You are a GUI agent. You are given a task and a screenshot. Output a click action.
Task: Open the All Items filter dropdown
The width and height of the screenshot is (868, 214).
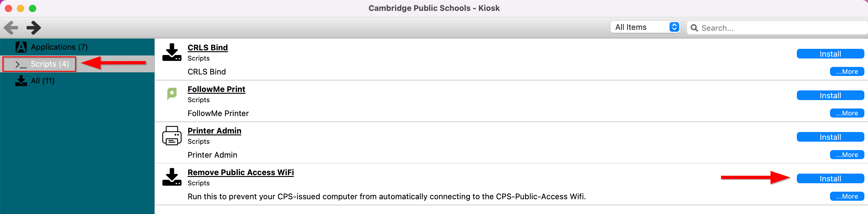[x=645, y=27]
